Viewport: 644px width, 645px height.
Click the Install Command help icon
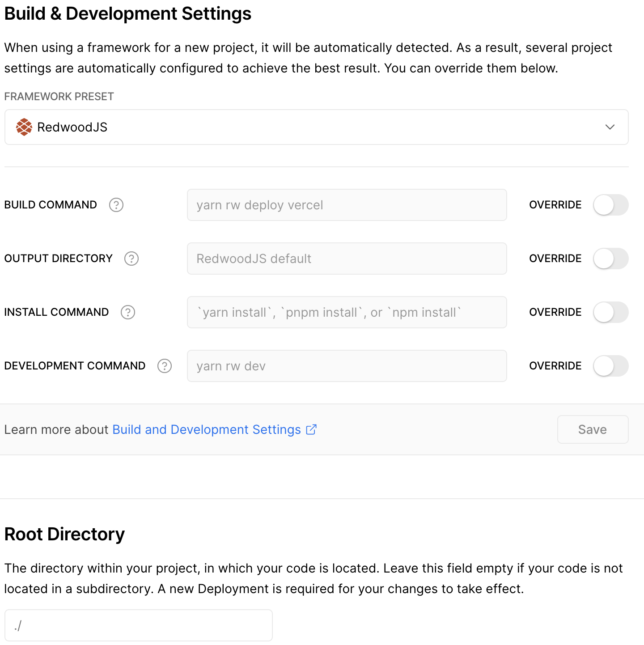(128, 312)
